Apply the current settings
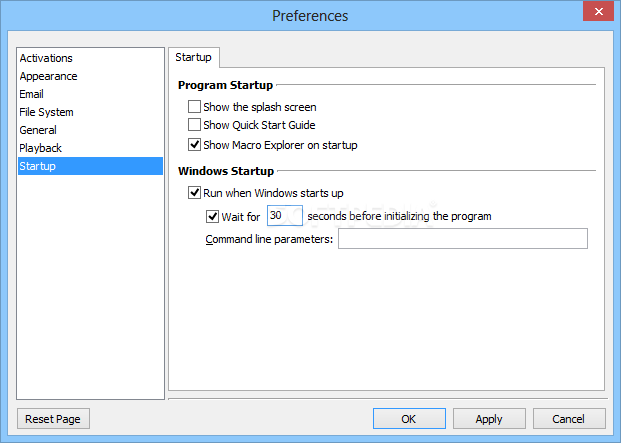Image resolution: width=621 pixels, height=443 pixels. pyautogui.click(x=489, y=419)
